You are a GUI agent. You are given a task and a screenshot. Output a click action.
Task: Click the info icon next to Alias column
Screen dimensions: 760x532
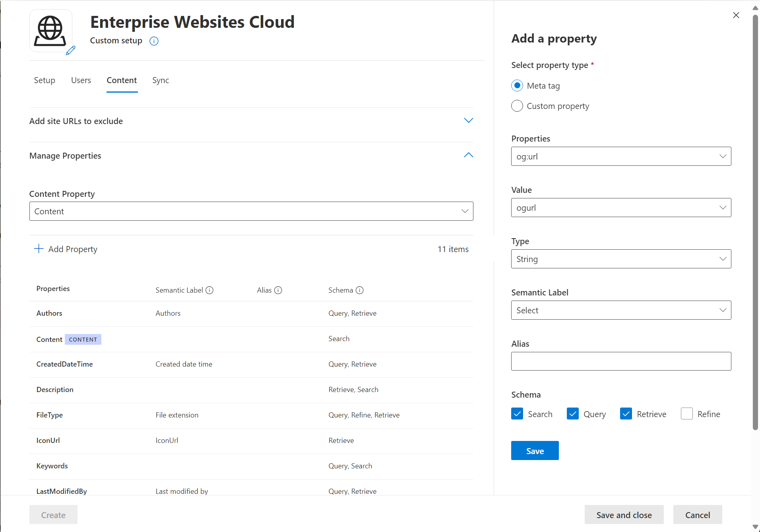click(x=278, y=290)
